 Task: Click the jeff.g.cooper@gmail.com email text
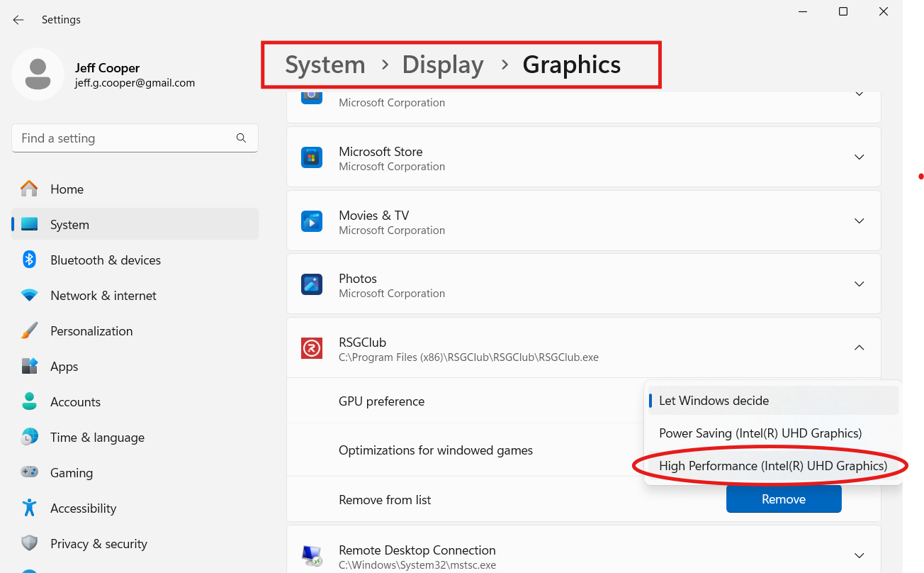point(135,83)
